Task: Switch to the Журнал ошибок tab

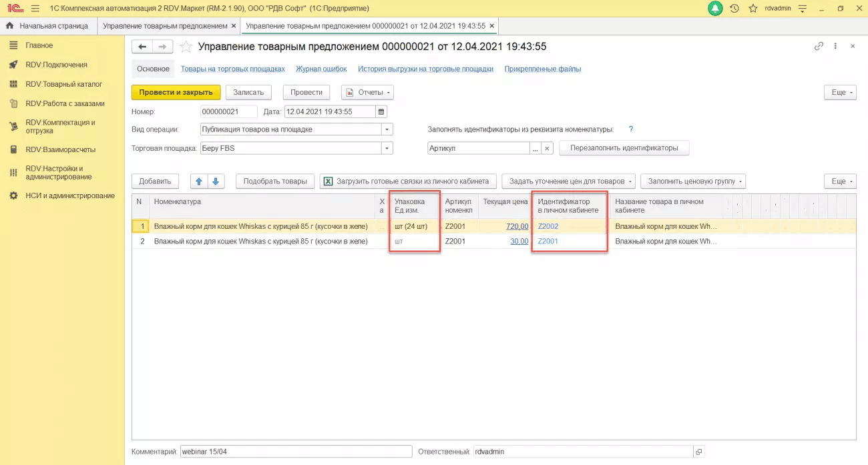Action: [321, 69]
